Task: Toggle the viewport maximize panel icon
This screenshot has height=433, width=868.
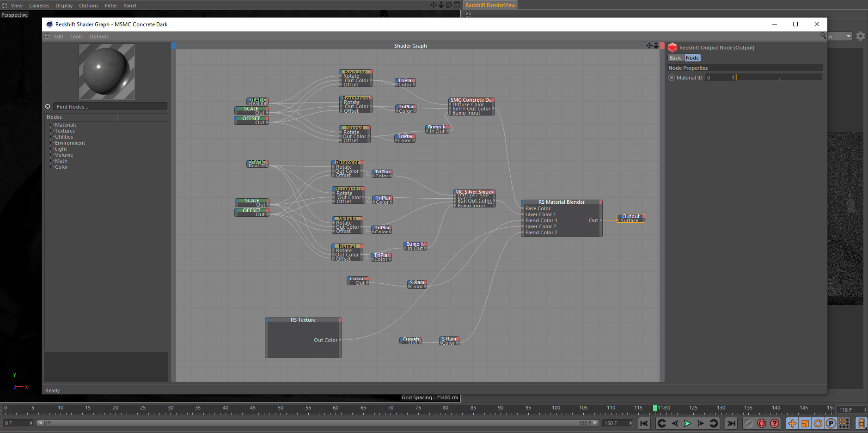Action: click(457, 5)
